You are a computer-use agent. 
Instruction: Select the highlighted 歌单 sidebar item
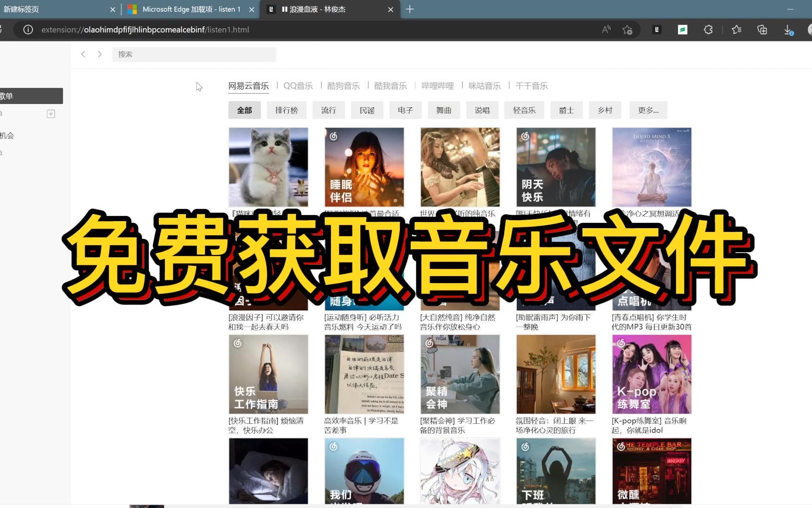click(x=31, y=96)
